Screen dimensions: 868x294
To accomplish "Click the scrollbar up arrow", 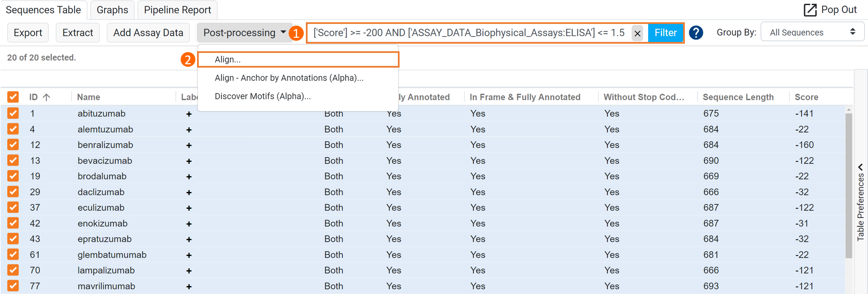I will coord(849,110).
